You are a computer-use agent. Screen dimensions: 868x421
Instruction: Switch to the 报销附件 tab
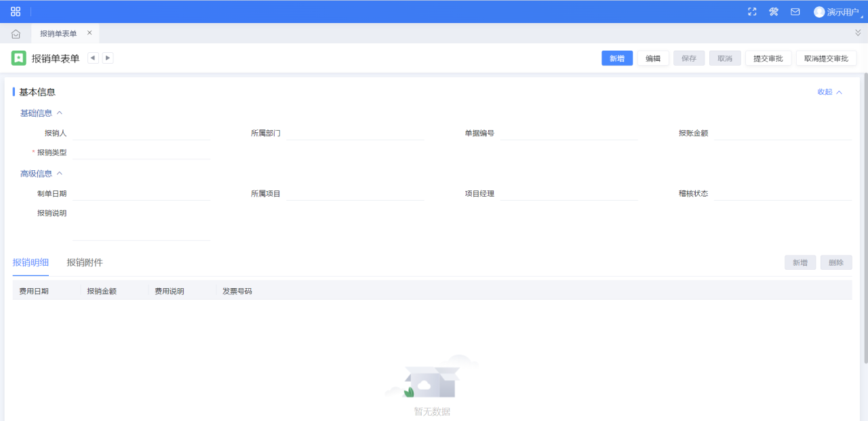(x=85, y=262)
